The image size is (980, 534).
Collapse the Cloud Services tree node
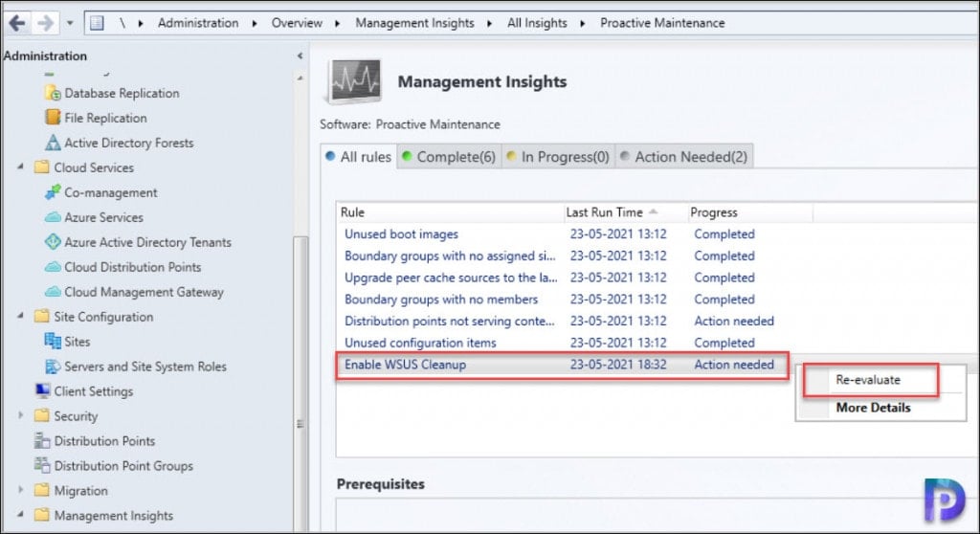[x=21, y=167]
